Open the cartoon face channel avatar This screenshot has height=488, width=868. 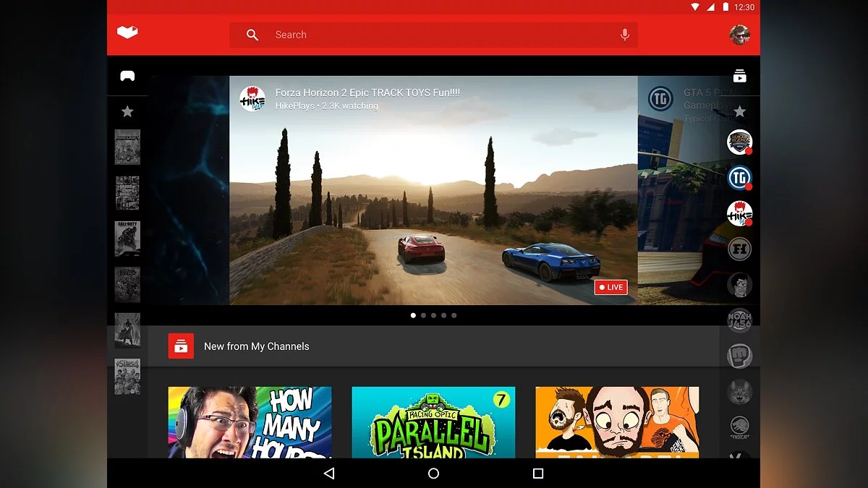739,285
